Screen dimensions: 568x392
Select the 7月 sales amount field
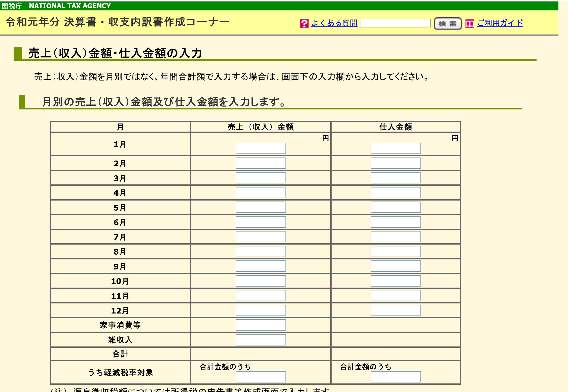click(x=261, y=237)
